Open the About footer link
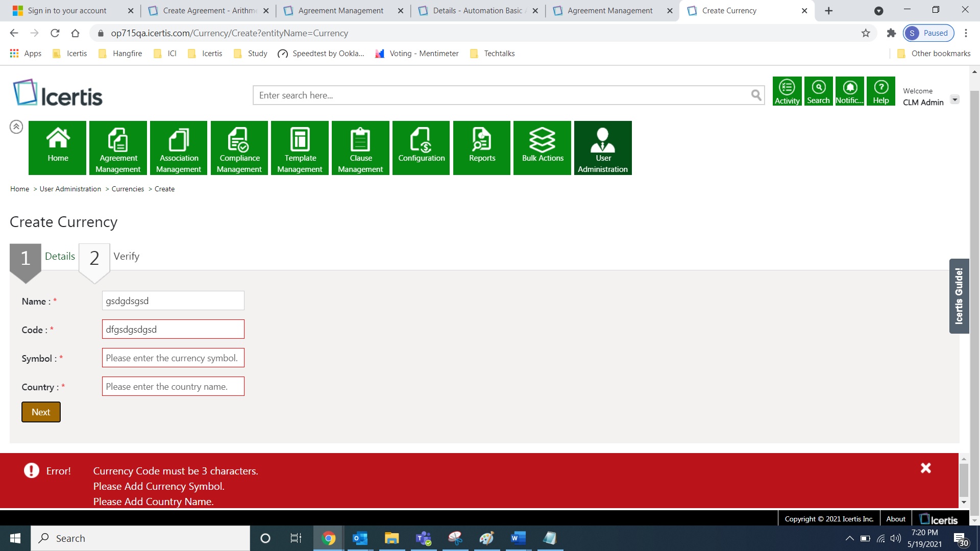This screenshot has height=551, width=980. pos(895,519)
